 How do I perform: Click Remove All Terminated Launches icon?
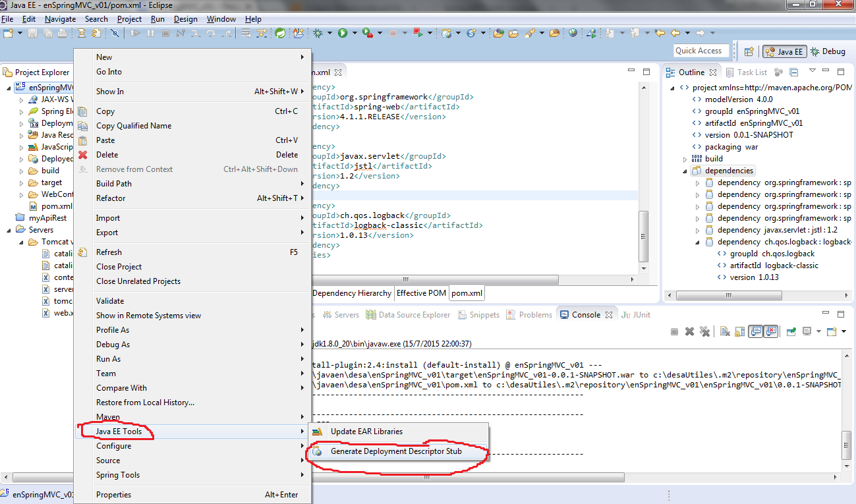704,331
